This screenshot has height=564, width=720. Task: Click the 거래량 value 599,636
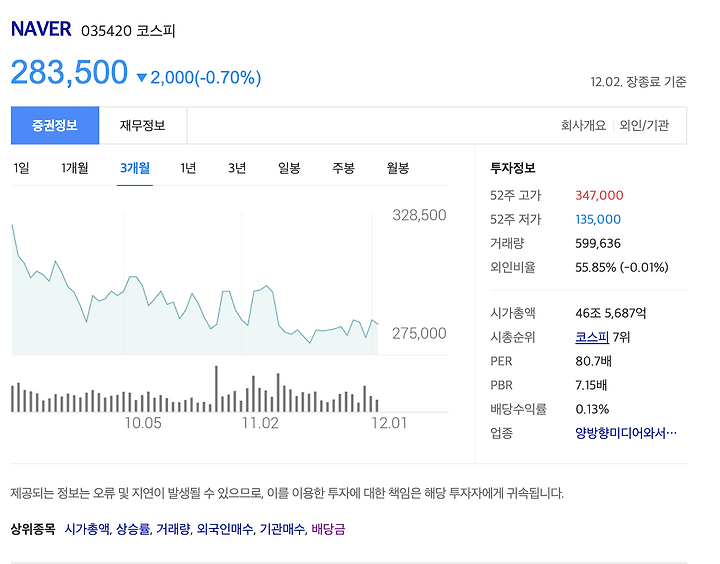598,243
